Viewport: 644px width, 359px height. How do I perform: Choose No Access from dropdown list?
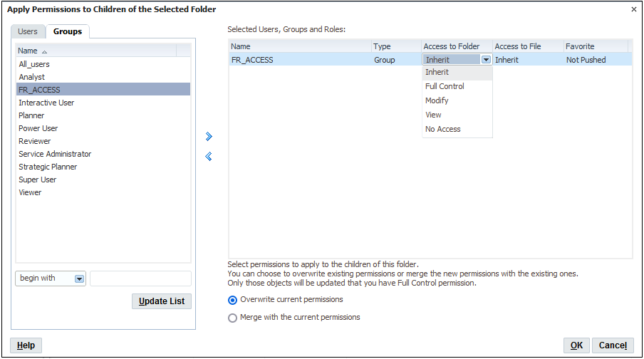(443, 129)
